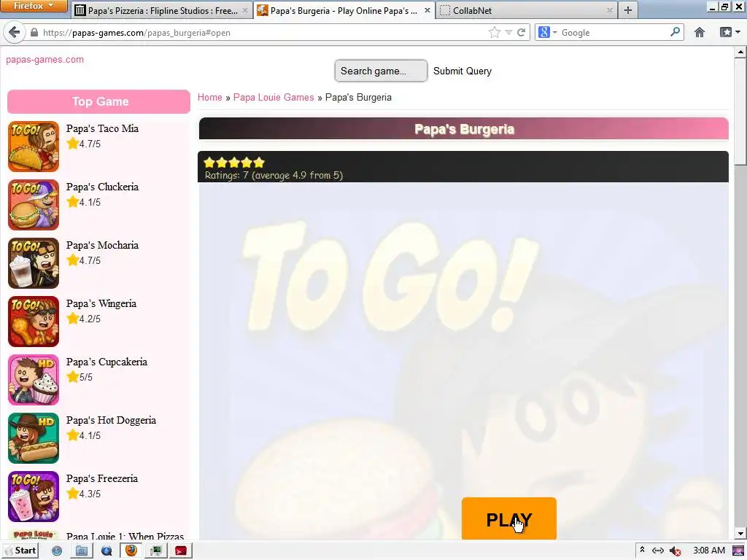747x560 pixels.
Task: Switch to the CollabNet tab
Action: tap(527, 10)
